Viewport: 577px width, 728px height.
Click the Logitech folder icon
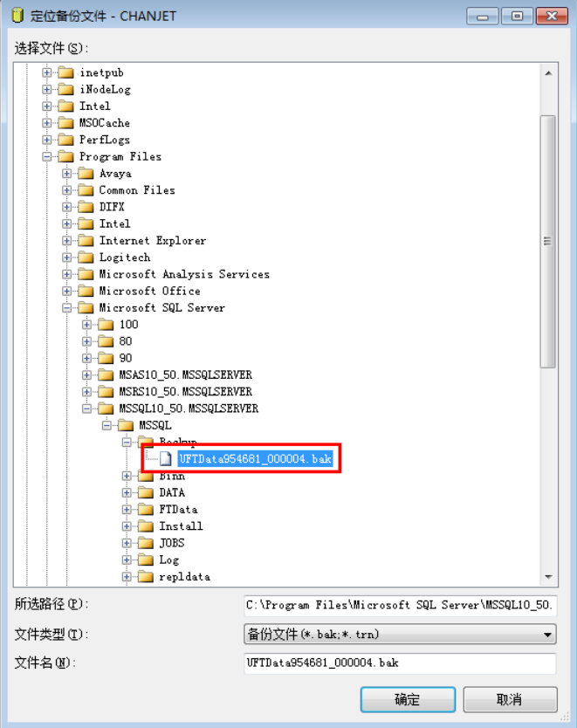pos(86,258)
